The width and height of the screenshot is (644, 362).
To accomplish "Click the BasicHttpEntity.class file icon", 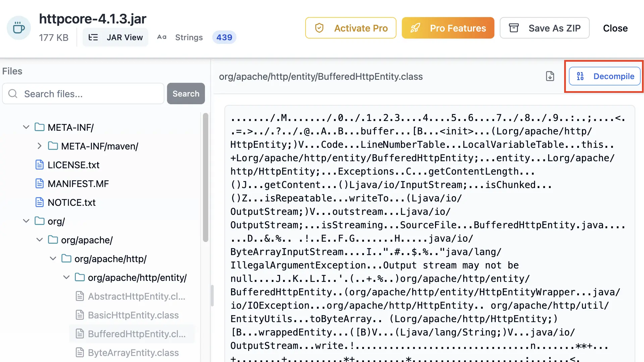I will [x=80, y=315].
